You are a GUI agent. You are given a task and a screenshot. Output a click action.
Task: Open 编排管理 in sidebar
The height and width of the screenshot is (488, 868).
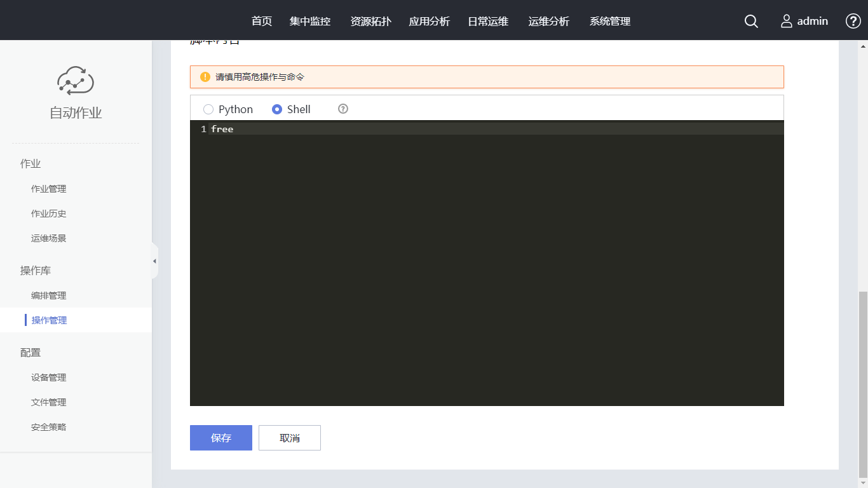(x=49, y=295)
